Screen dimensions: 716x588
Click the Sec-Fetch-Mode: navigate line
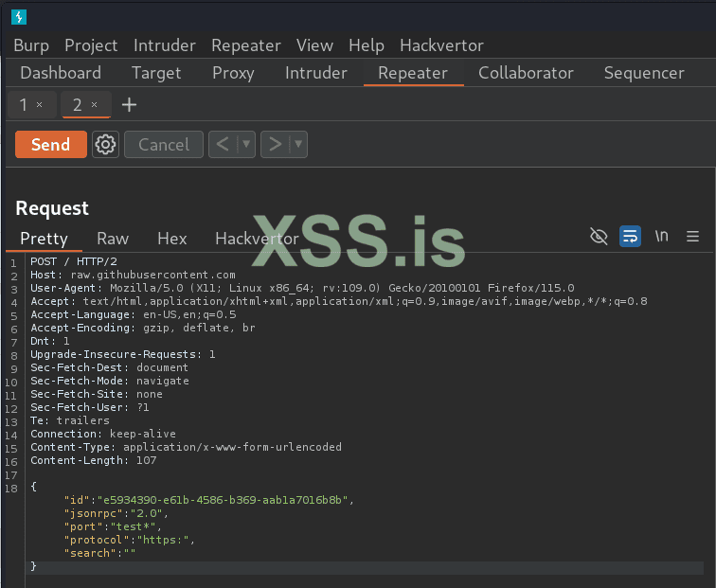(x=110, y=381)
